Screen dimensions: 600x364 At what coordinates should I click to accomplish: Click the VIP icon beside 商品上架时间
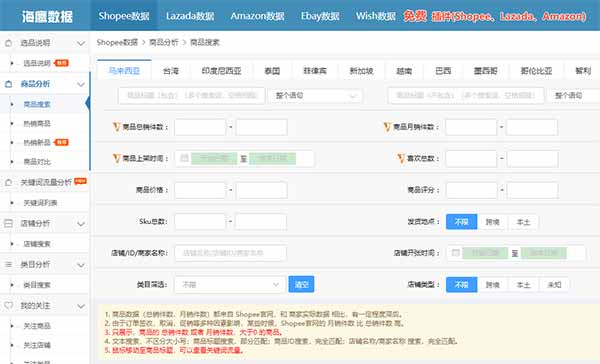click(x=117, y=158)
